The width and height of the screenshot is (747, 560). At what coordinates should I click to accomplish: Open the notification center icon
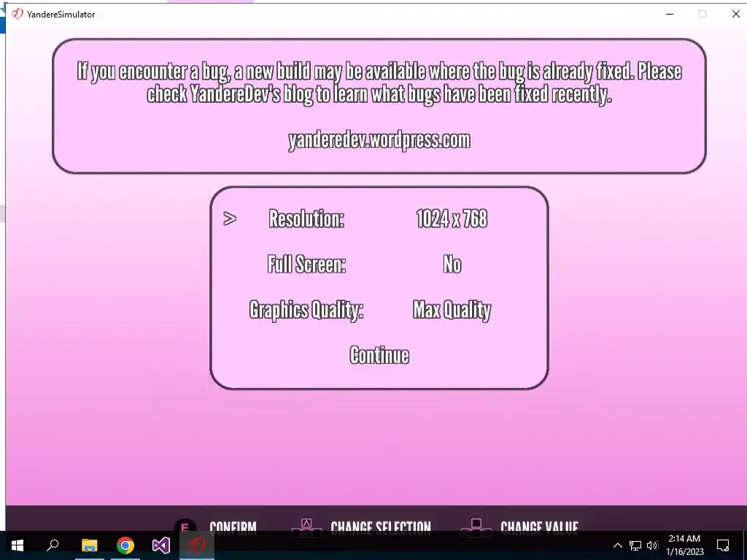[x=723, y=545]
